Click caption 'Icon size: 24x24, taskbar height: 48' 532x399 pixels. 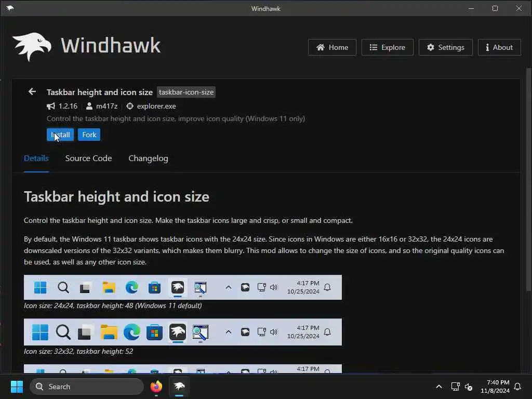coord(113,305)
